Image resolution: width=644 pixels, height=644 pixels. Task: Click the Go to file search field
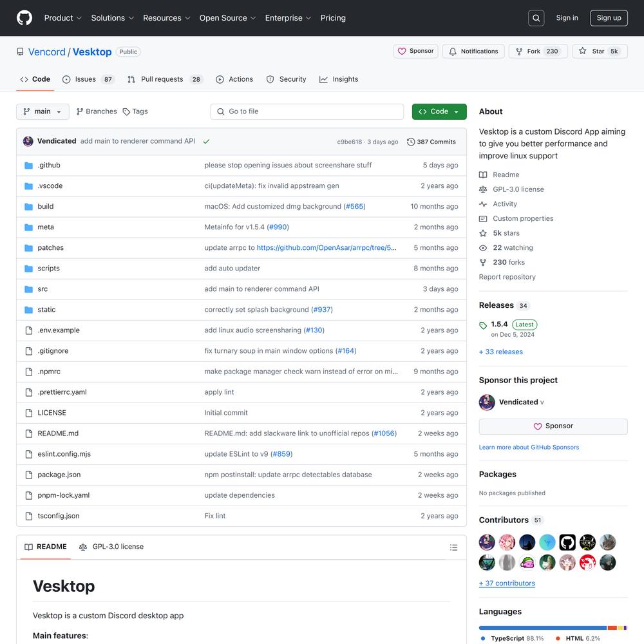click(307, 111)
